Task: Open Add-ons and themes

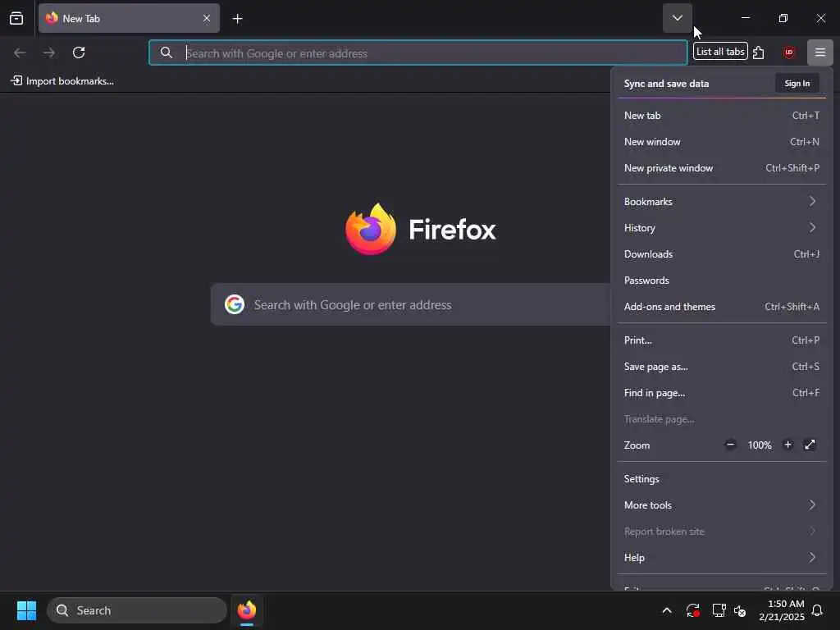Action: click(722, 307)
